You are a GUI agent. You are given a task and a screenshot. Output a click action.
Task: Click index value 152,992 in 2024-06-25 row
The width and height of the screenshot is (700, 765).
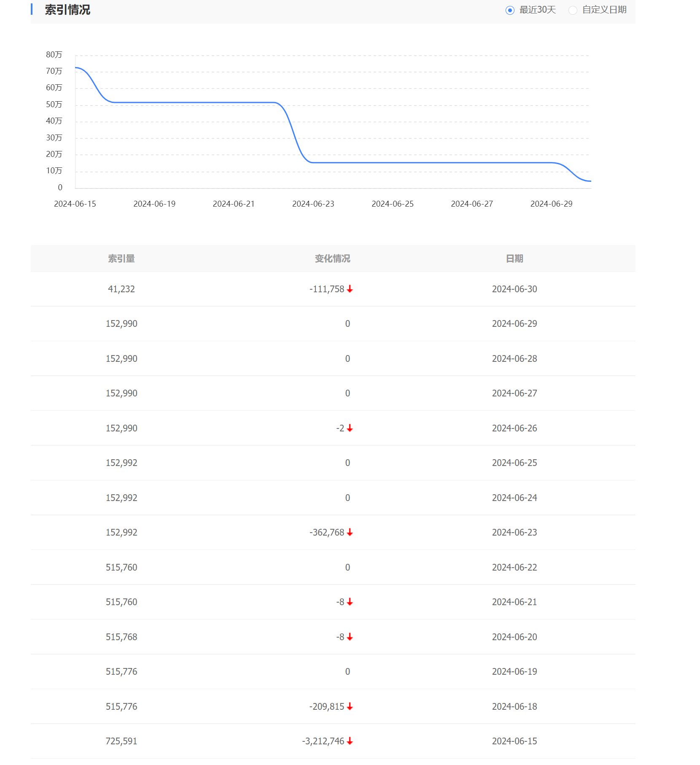point(121,463)
